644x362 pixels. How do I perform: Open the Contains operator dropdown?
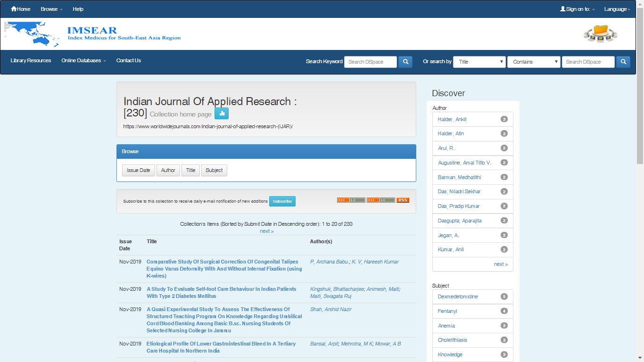pyautogui.click(x=534, y=62)
